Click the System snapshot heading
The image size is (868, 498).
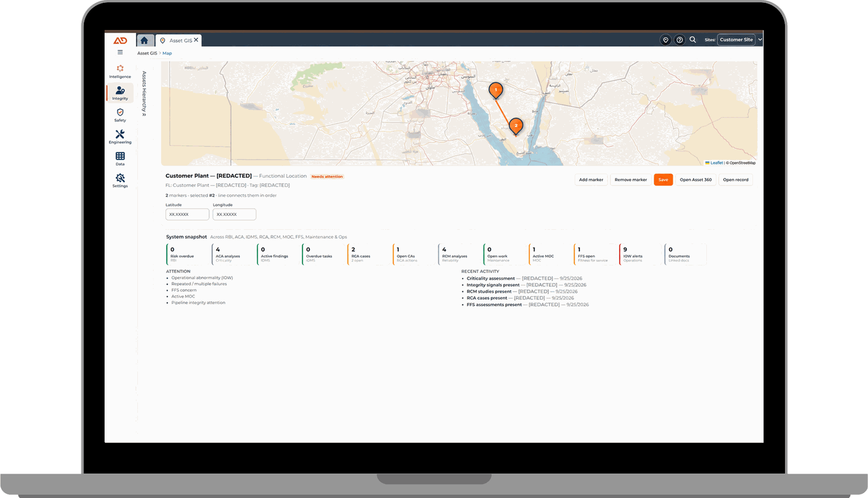[x=186, y=237]
